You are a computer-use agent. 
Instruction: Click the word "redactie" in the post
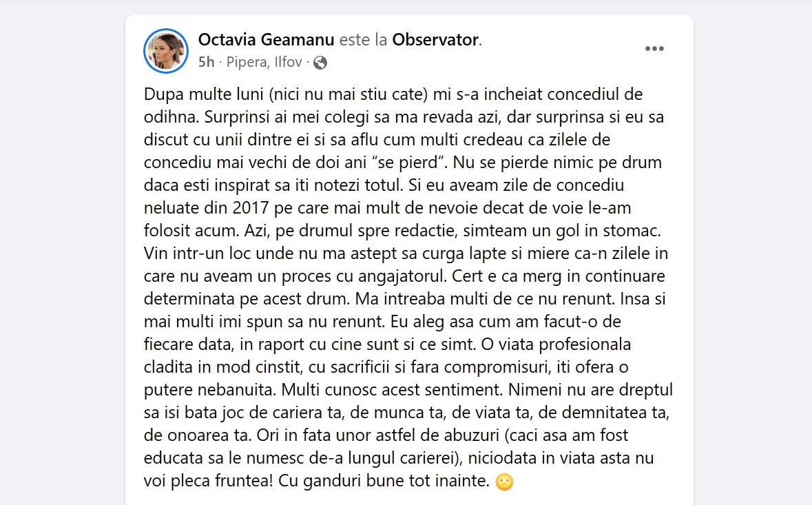coord(386,230)
